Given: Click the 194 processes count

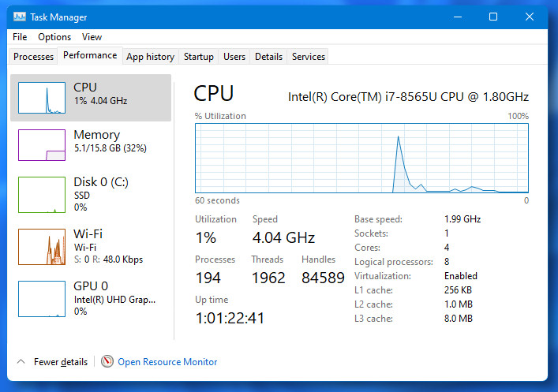Looking at the screenshot, I should pos(208,278).
